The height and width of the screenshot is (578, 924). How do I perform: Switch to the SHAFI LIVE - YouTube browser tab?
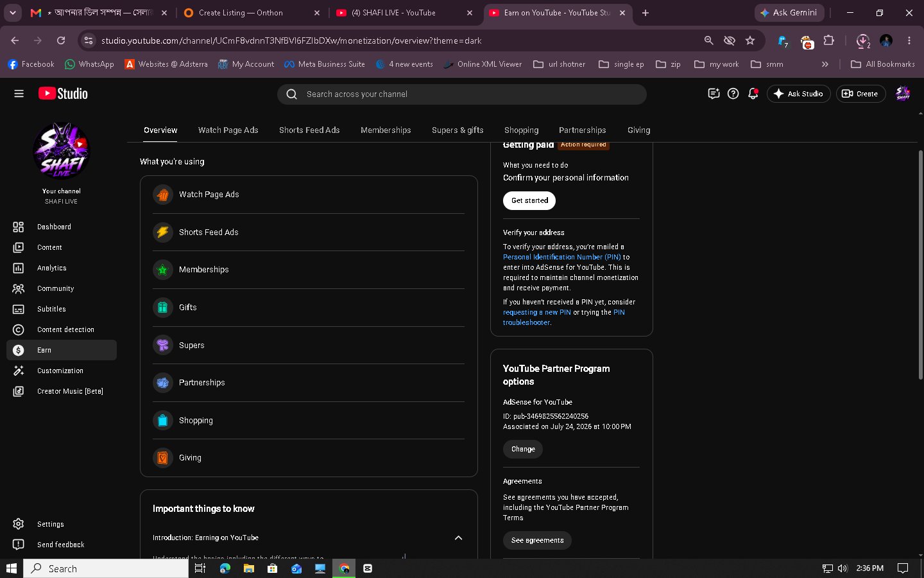(405, 13)
